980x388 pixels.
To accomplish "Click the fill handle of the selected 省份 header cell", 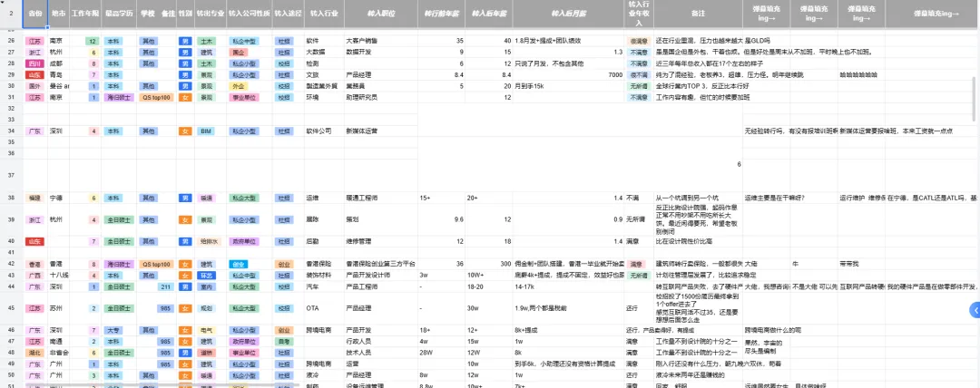I will click(47, 27).
